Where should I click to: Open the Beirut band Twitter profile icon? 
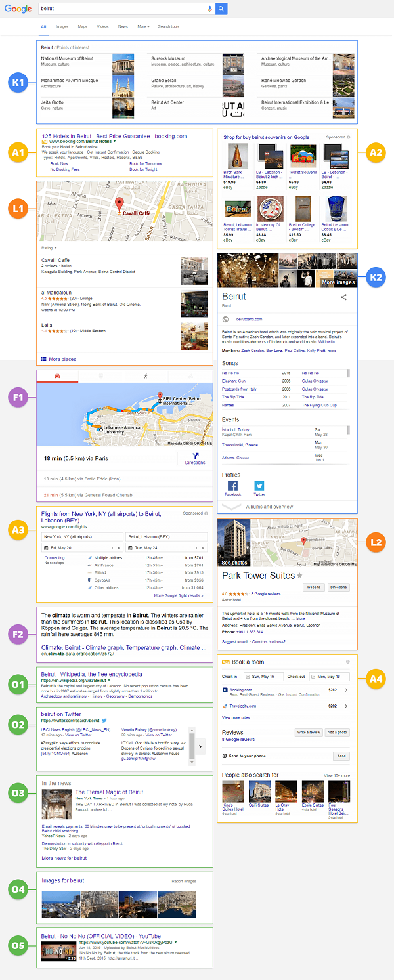point(259,486)
